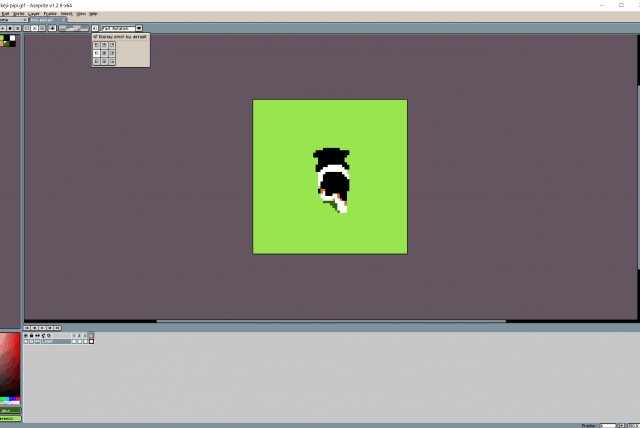The image size is (640, 428).
Task: Open the Edit menu
Action: point(6,14)
